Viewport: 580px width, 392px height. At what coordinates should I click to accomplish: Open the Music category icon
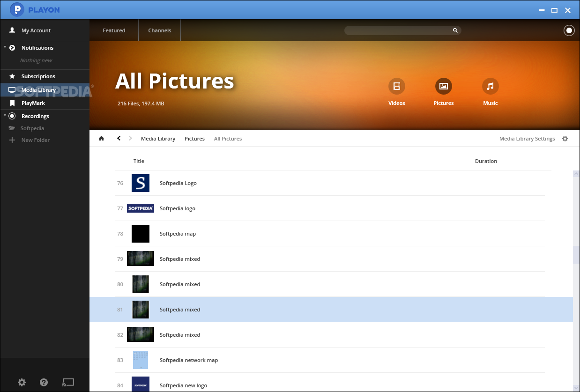pyautogui.click(x=491, y=86)
